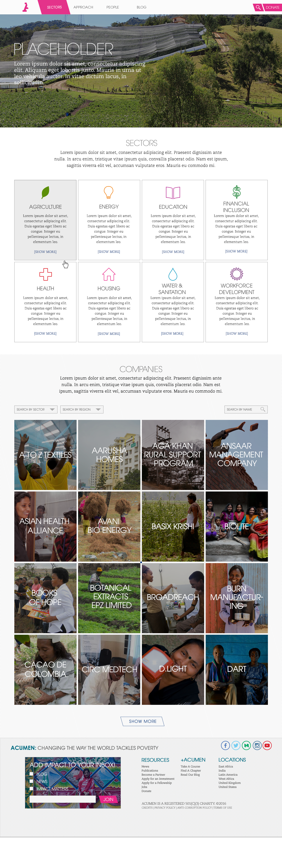Select the Energy light bulb icon
Image resolution: width=282 pixels, height=868 pixels.
click(108, 192)
